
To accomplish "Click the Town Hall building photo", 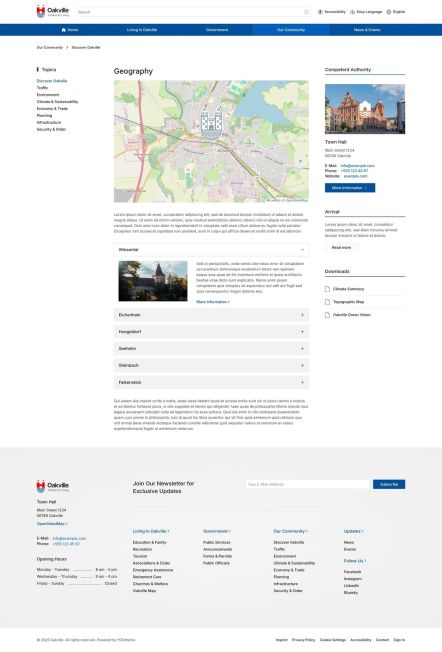I will (365, 109).
